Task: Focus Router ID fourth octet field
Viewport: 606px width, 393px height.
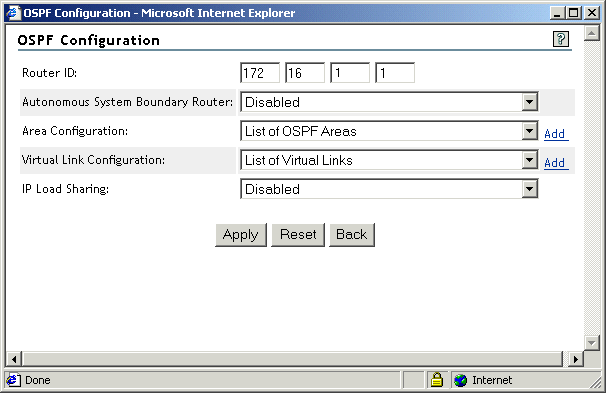Action: (395, 73)
